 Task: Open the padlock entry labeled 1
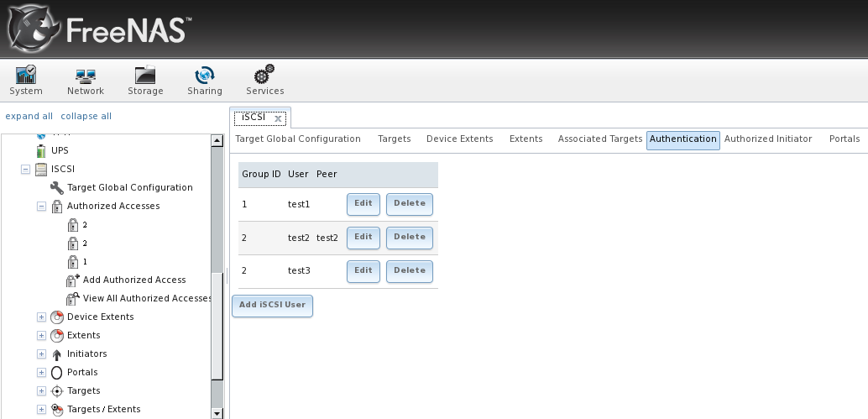(72, 261)
